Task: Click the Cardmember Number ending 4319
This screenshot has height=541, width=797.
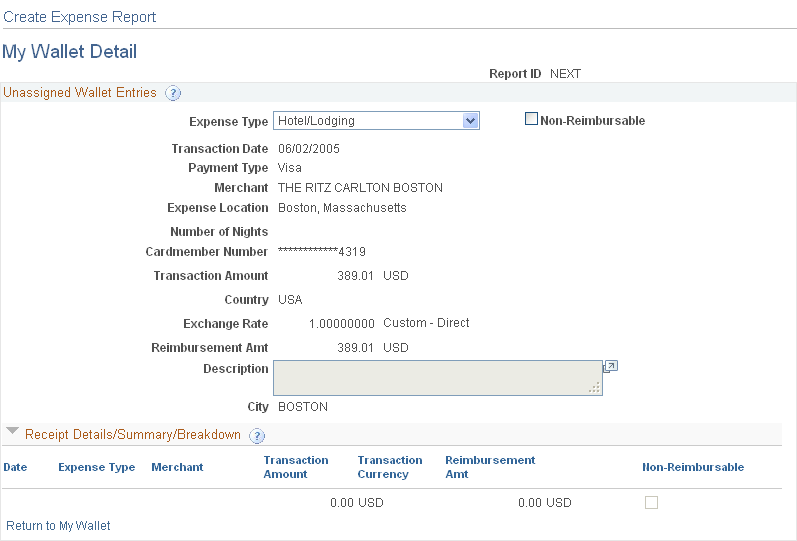Action: pos(321,252)
